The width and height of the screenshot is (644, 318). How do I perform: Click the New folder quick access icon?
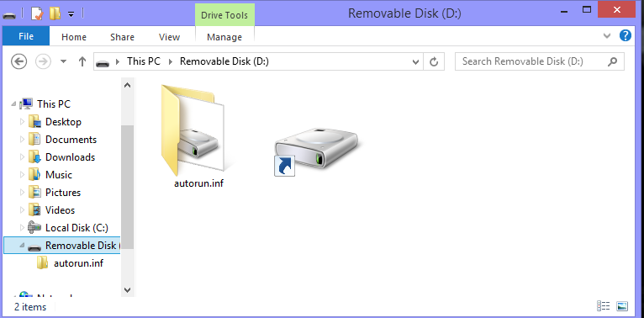55,14
